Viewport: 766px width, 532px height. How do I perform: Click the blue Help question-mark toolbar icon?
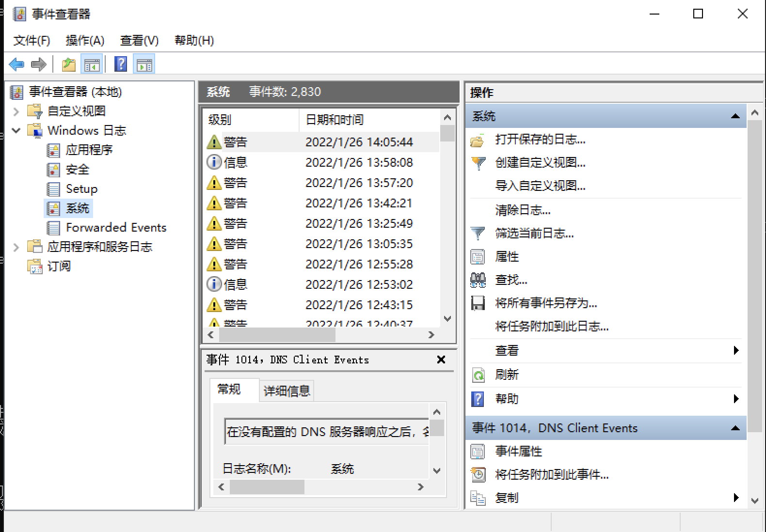pyautogui.click(x=121, y=64)
